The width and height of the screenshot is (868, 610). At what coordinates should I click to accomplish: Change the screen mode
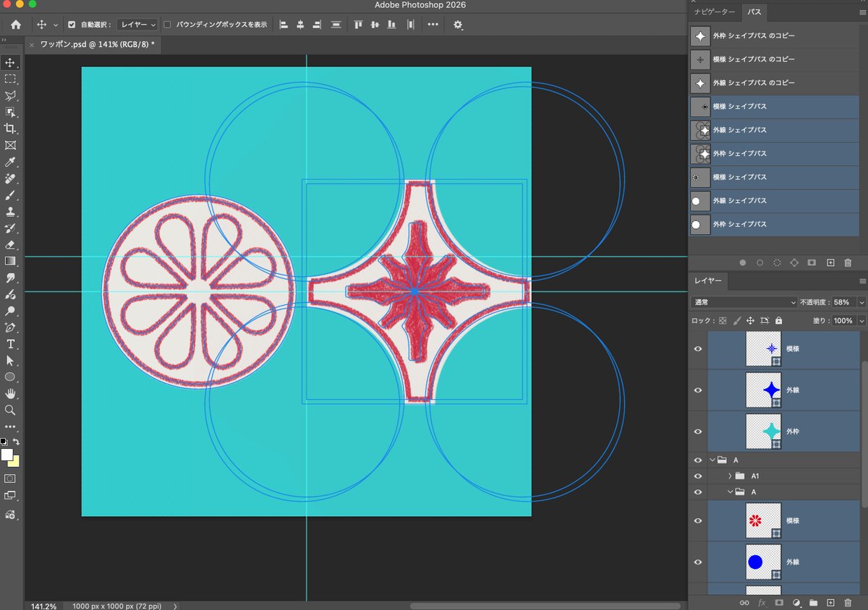point(10,496)
